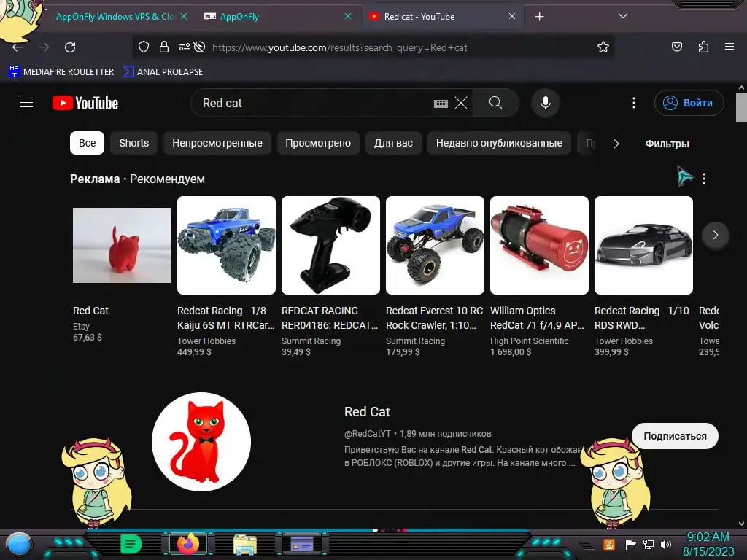Switch to AppOnFly Windows VPS tab

(115, 17)
